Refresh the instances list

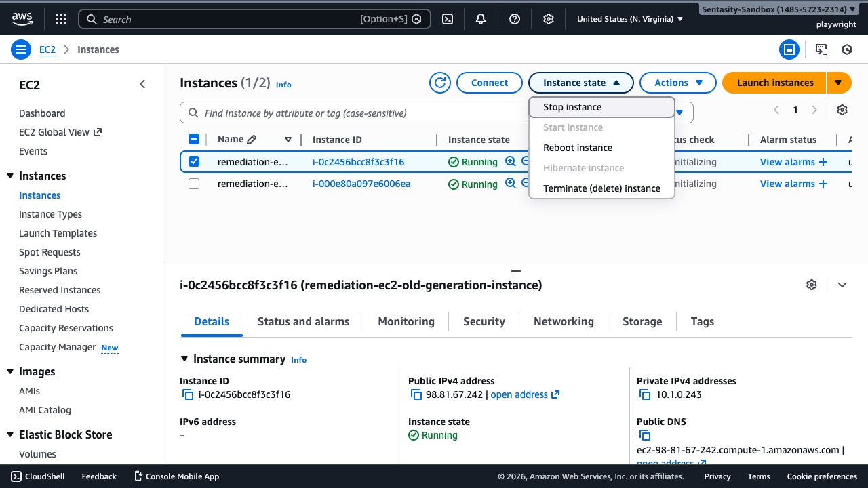[439, 82]
